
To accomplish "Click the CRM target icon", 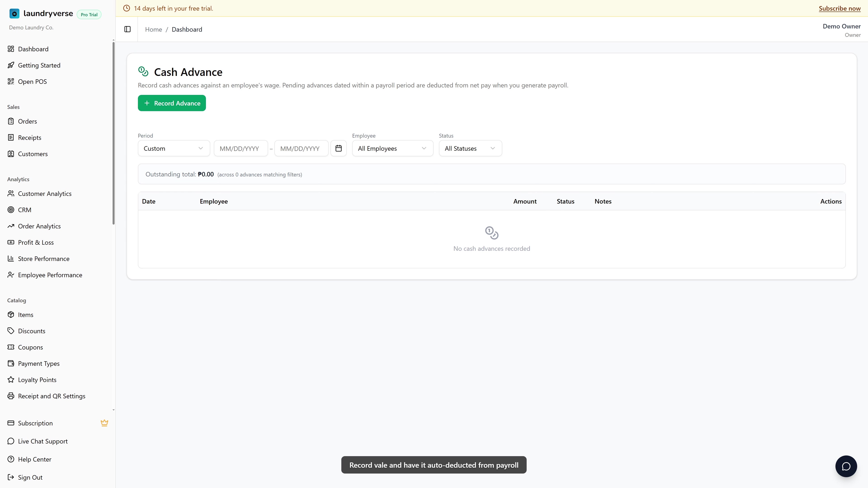I will (x=11, y=209).
